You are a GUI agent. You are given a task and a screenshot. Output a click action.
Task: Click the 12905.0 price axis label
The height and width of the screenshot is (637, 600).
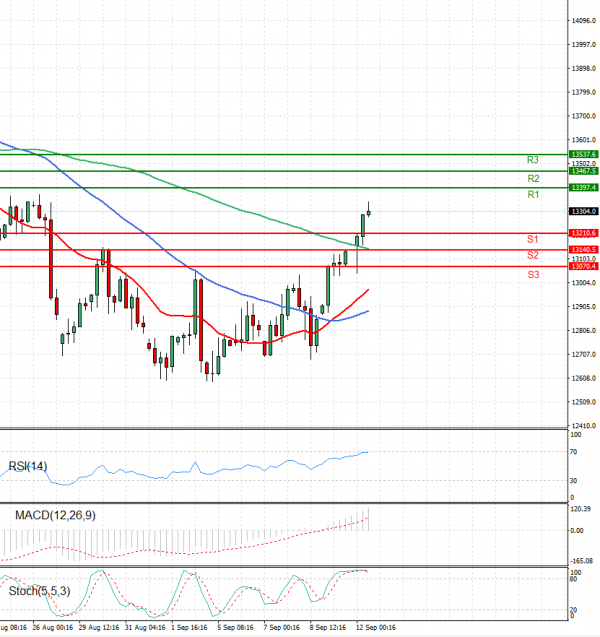click(584, 307)
